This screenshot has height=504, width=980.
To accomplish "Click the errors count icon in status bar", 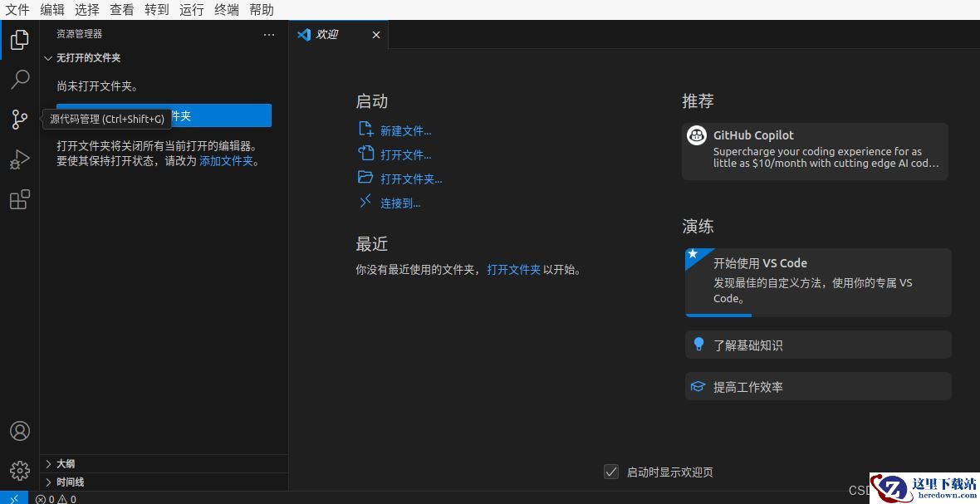I will pos(41,499).
